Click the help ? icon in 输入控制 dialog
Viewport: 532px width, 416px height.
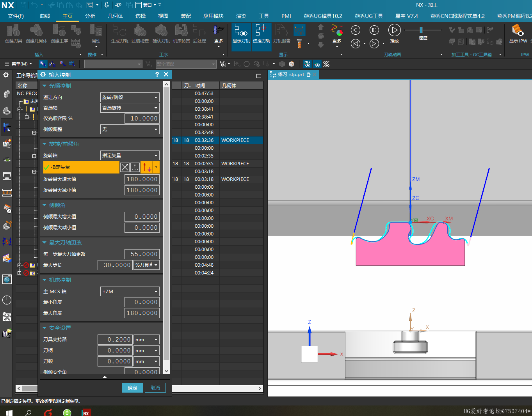[157, 74]
